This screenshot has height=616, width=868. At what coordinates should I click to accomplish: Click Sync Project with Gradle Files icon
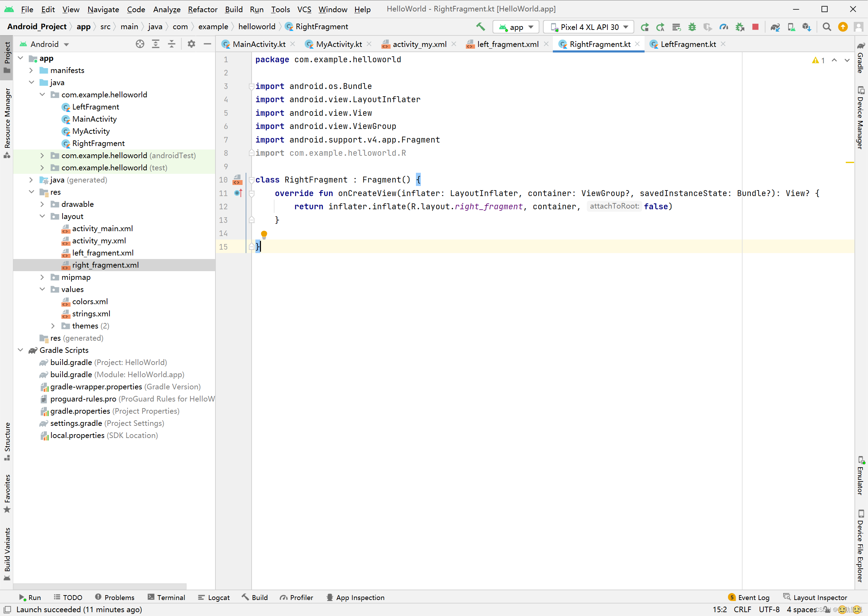[775, 27]
